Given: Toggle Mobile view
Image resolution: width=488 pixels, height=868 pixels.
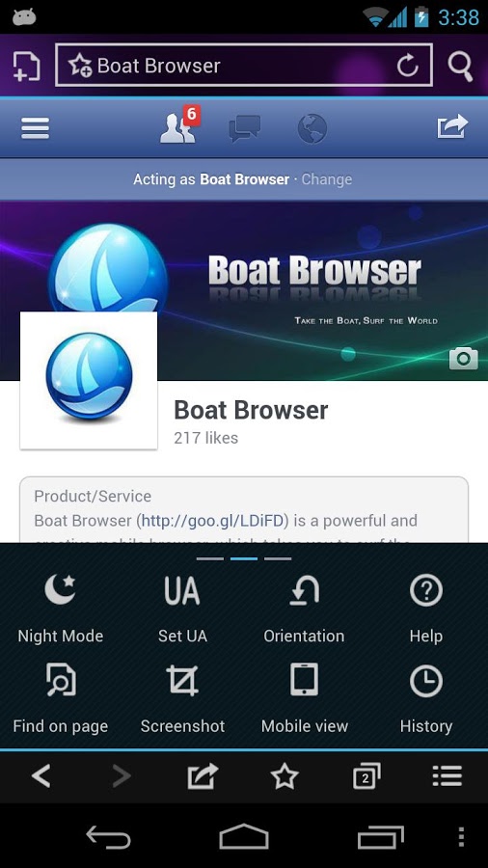Looking at the screenshot, I should click(305, 698).
